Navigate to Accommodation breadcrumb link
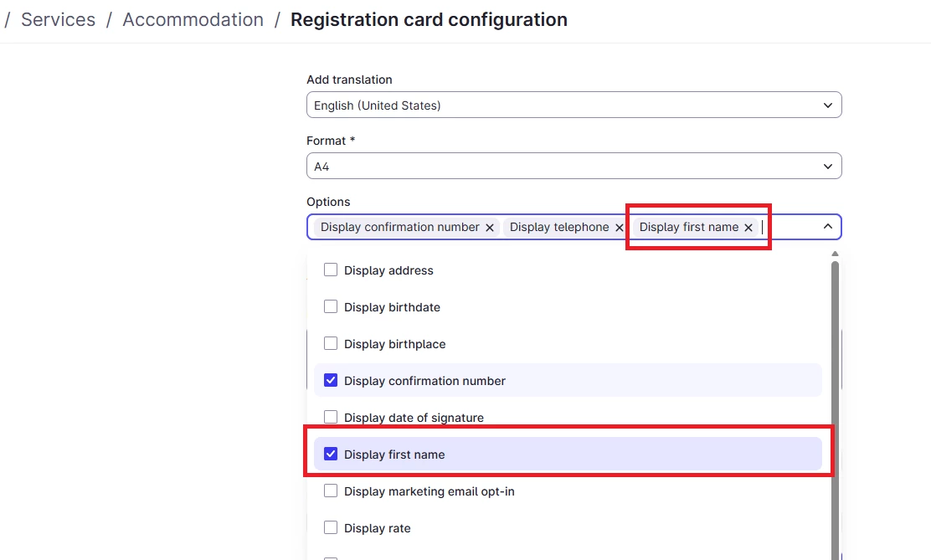This screenshot has width=931, height=560. 193,20
